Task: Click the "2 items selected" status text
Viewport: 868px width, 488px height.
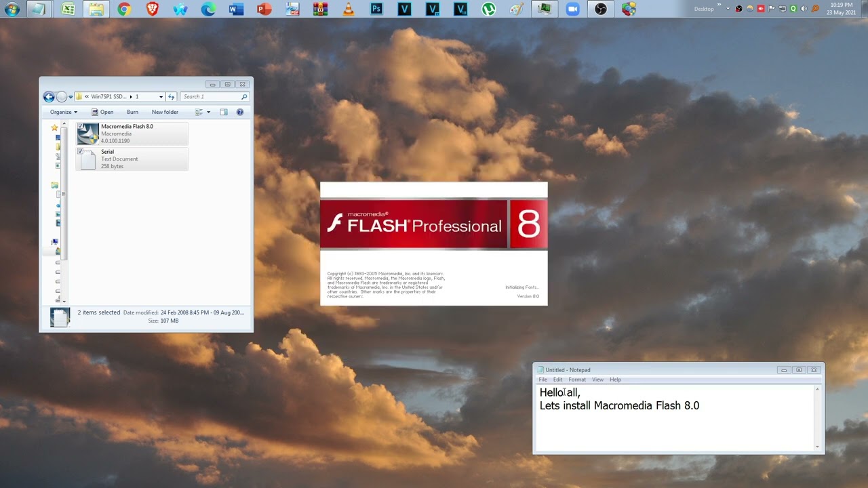Action: tap(98, 312)
